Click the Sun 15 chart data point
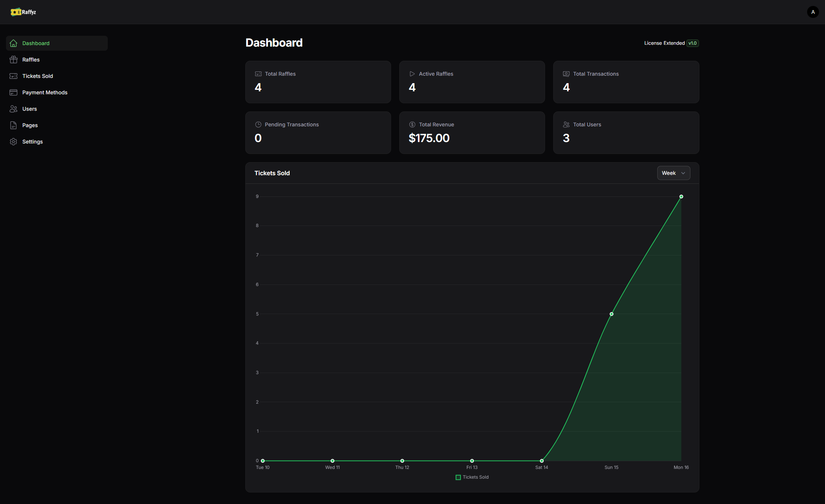 [x=611, y=314]
